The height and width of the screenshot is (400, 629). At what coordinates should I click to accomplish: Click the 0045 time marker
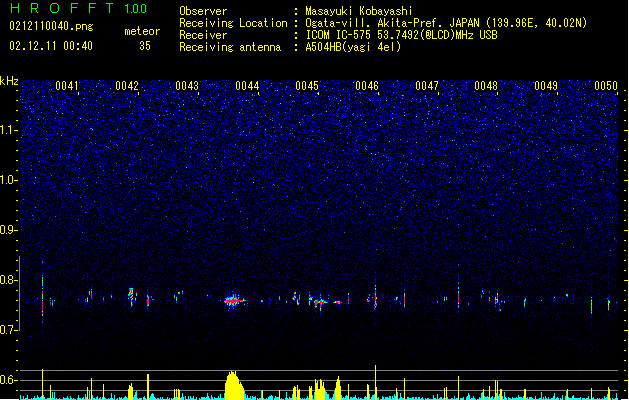tap(307, 86)
